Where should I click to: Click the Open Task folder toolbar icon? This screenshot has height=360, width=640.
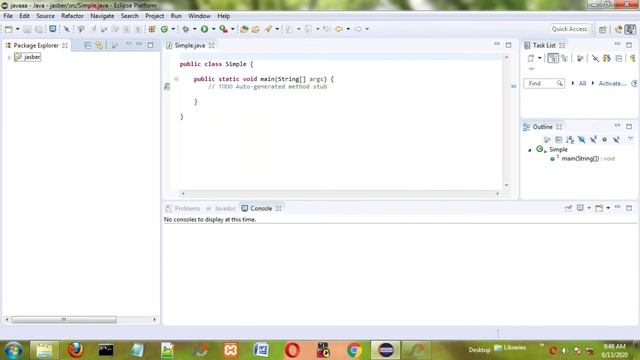click(x=256, y=29)
